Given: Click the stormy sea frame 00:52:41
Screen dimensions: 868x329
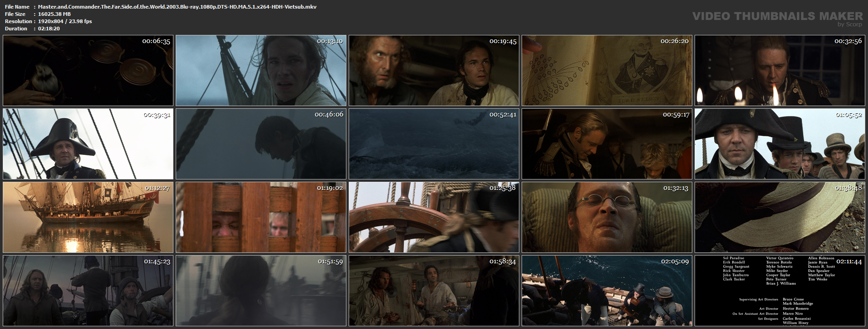Looking at the screenshot, I should tap(434, 144).
